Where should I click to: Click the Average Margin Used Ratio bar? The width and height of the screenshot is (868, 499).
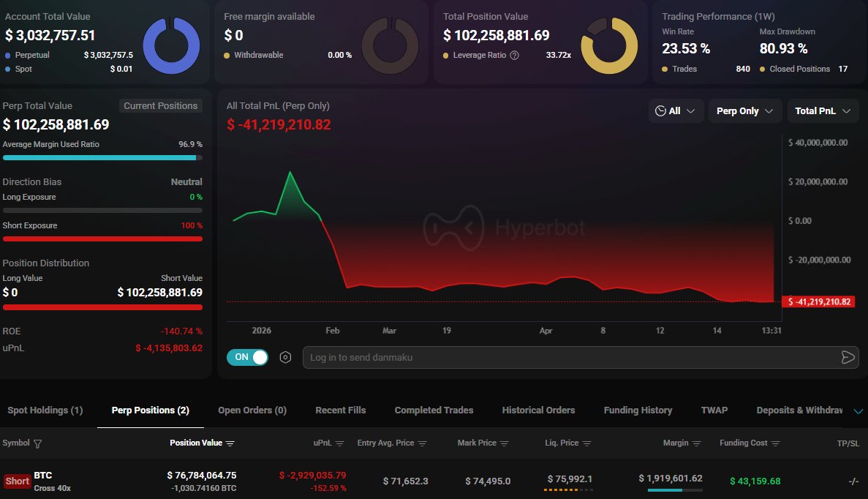pos(102,156)
